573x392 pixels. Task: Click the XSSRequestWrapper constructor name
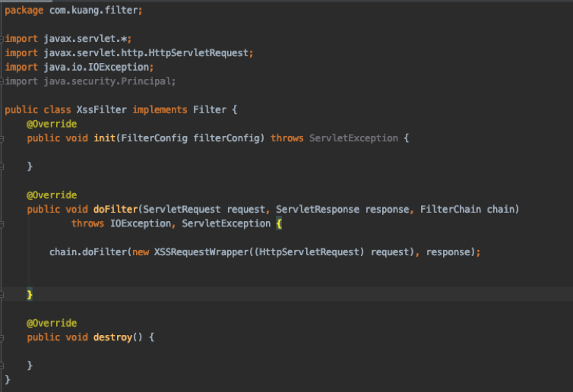coord(201,252)
